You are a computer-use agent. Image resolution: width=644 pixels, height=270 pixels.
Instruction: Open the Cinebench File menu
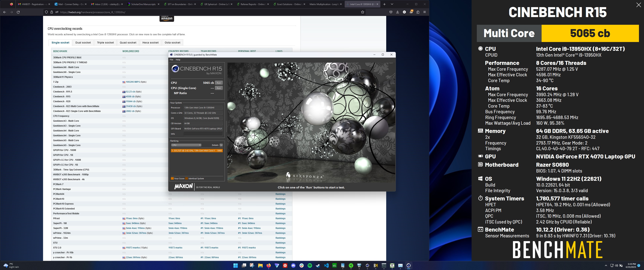click(x=171, y=60)
